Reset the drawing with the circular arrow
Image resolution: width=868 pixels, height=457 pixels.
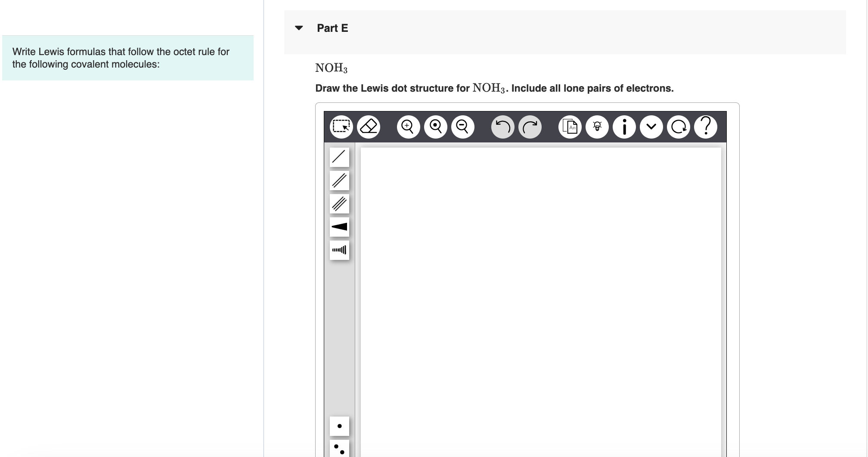[x=678, y=127]
